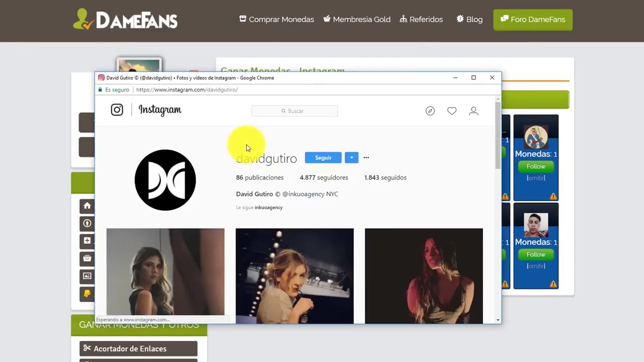The image size is (644, 362).
Task: Open the inkuoagency follower link
Action: click(269, 208)
